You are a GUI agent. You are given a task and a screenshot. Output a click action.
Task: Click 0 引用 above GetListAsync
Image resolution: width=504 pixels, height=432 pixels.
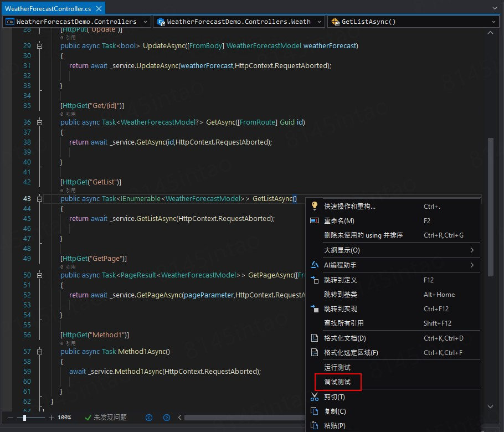click(x=68, y=191)
